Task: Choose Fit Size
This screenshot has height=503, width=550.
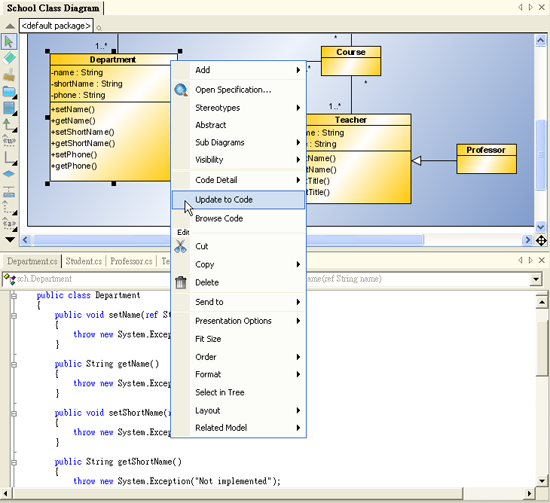Action: point(239,339)
